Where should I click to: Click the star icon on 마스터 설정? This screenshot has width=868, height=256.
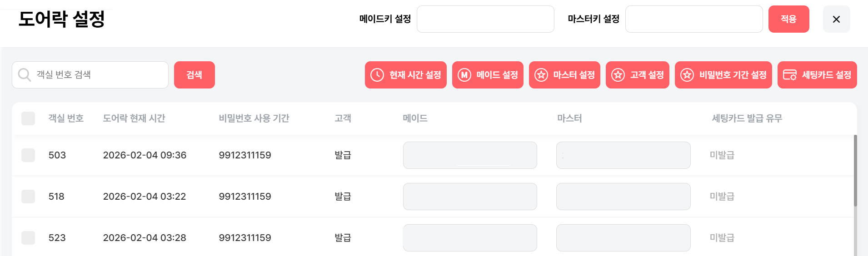[541, 75]
